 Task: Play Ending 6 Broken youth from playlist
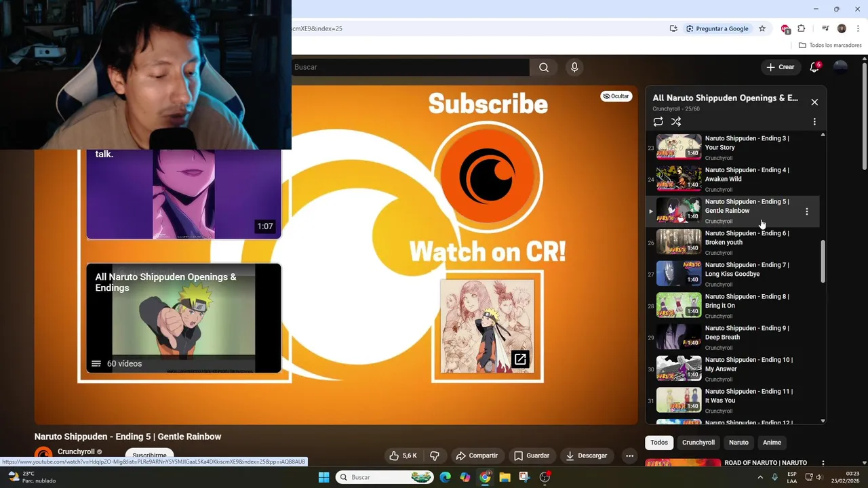732,243
